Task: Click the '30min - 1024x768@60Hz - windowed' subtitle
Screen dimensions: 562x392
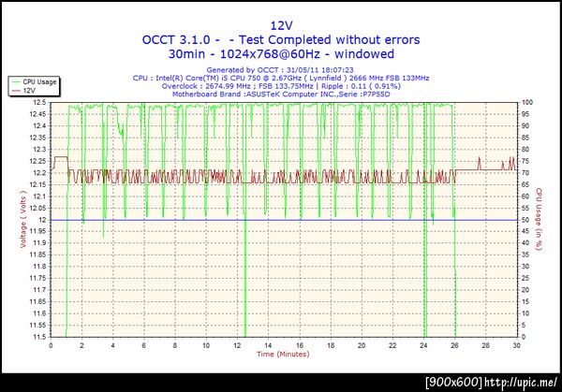Action: click(x=281, y=54)
